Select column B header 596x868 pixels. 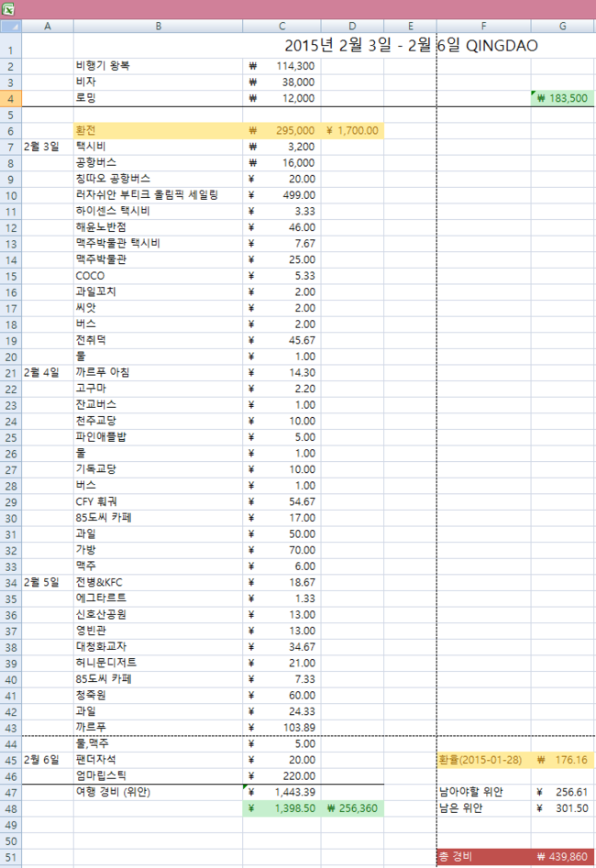tap(158, 26)
